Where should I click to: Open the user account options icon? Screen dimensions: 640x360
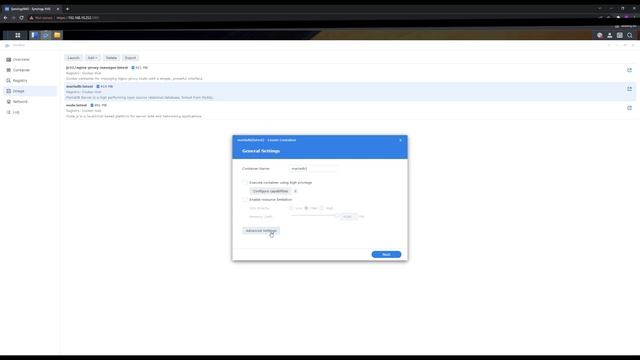609,36
